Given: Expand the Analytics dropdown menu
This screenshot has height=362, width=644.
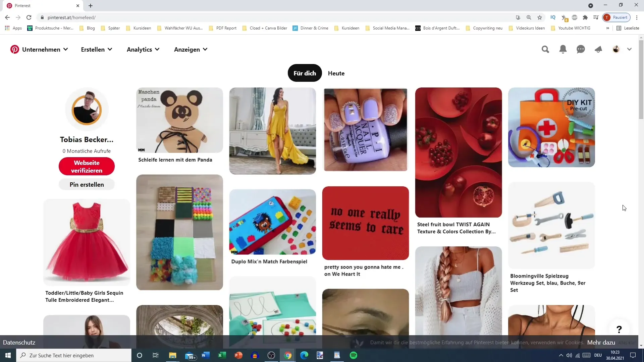Looking at the screenshot, I should tap(143, 49).
